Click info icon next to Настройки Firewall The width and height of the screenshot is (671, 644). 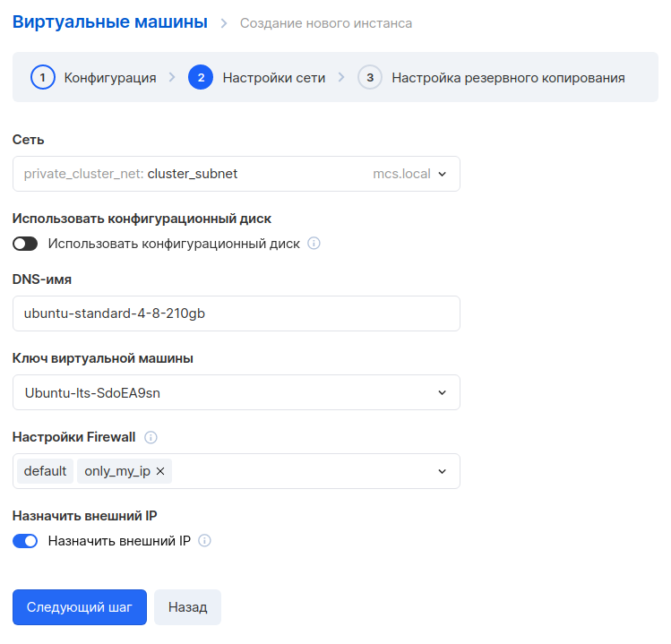151,437
